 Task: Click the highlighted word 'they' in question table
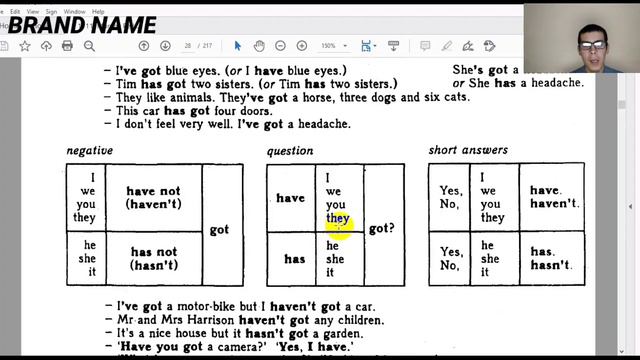click(338, 218)
